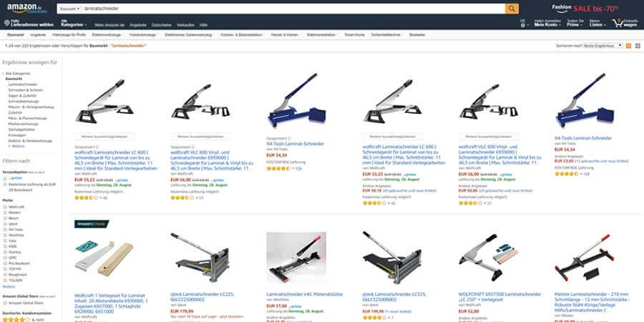
Task: Check the Amazon Global Store filter
Action: (x=5, y=303)
